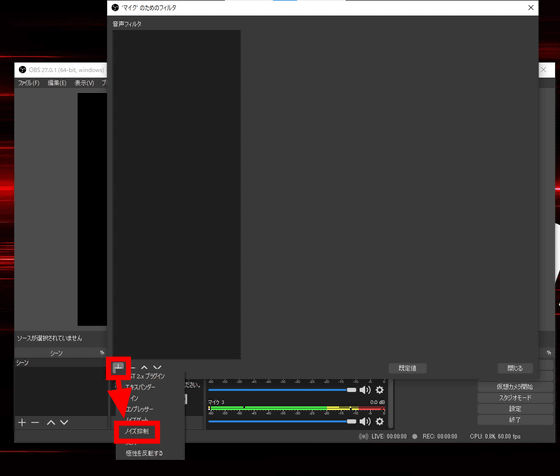The height and width of the screenshot is (476, 560).
Task: Click the live broadcast status icon
Action: (x=363, y=436)
